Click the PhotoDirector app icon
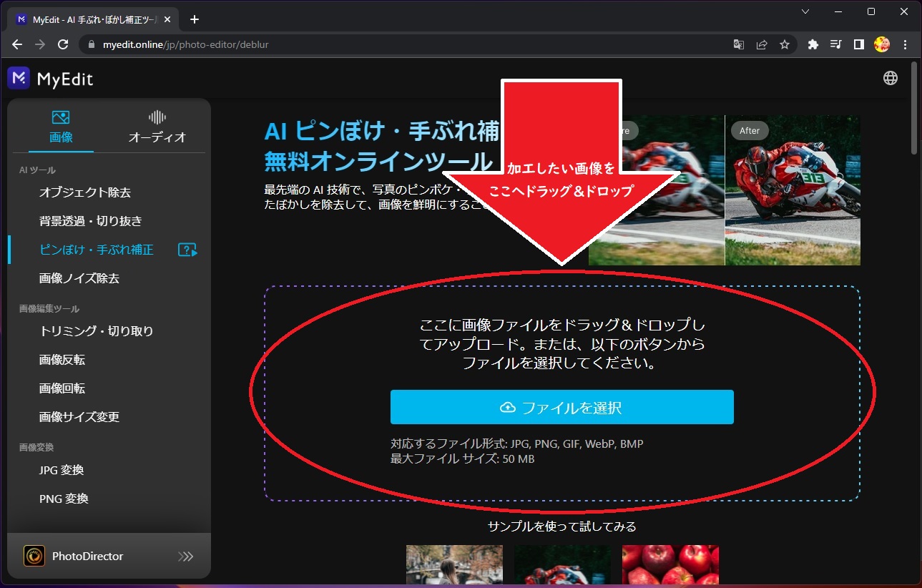 click(34, 556)
